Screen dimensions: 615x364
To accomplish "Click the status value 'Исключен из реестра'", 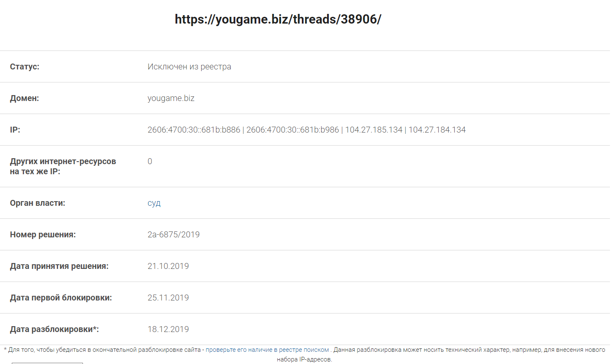I will point(189,66).
